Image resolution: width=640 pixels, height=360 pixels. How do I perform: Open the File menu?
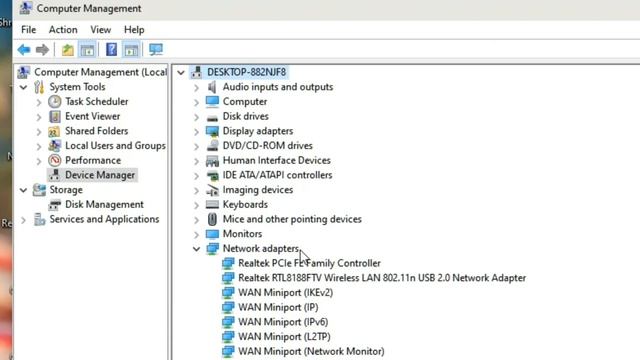pyautogui.click(x=29, y=30)
